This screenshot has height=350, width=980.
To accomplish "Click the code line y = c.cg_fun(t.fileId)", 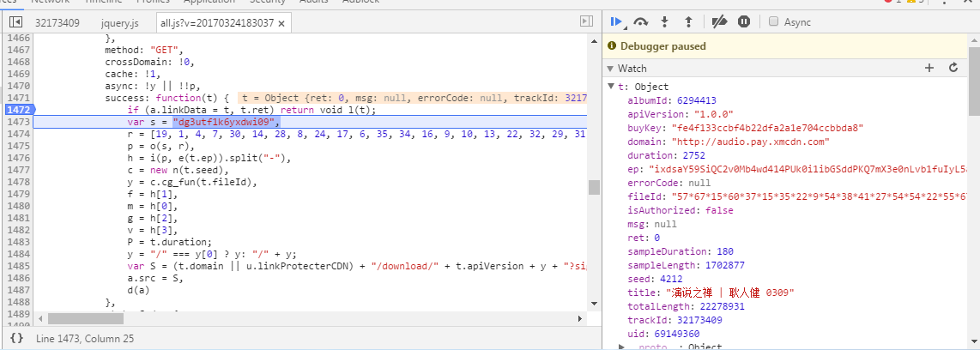I will [x=192, y=182].
